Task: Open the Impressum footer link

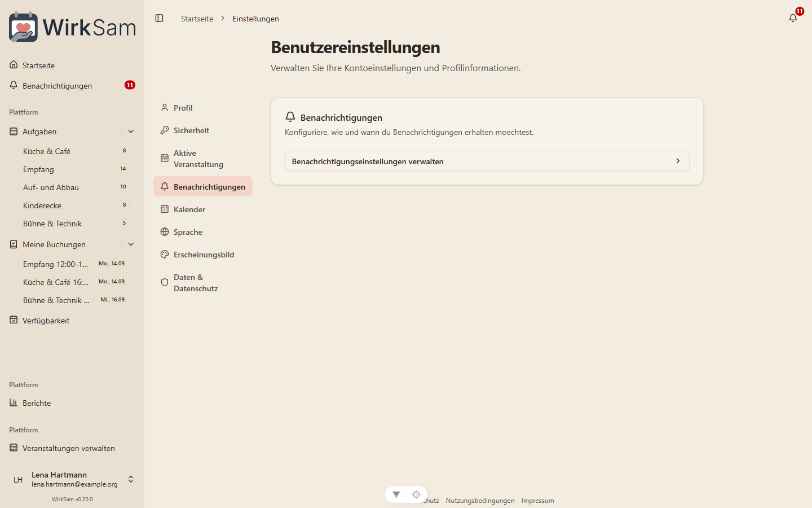Action: [x=537, y=501]
